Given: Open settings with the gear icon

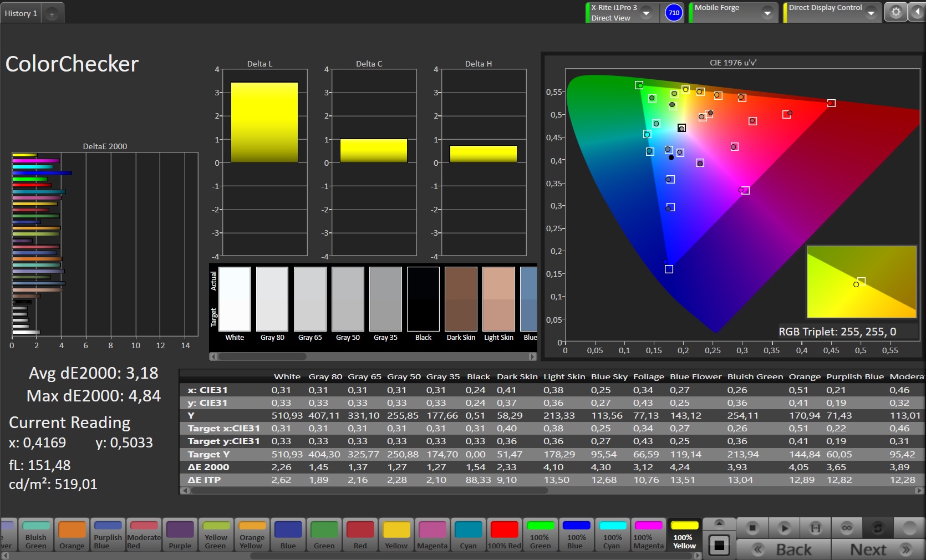Looking at the screenshot, I should [x=896, y=12].
